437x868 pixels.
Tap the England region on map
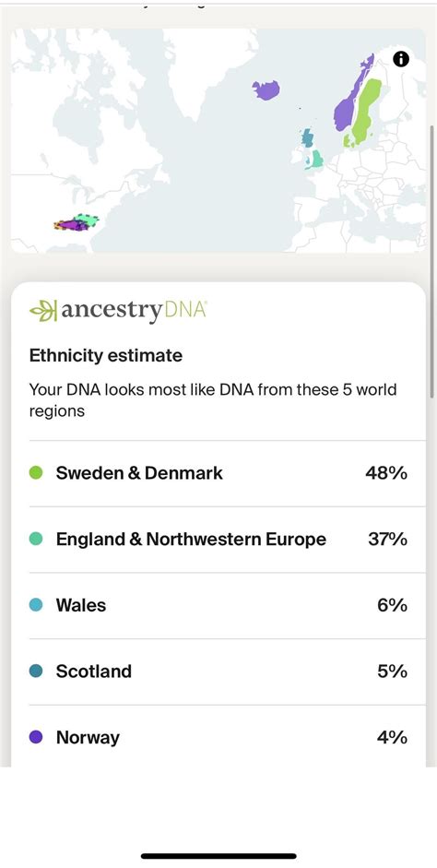(x=316, y=160)
